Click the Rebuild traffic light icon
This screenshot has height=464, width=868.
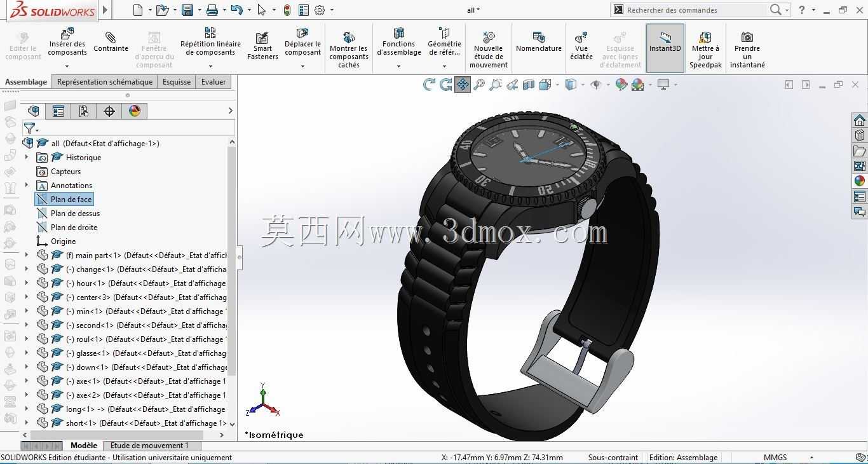287,10
